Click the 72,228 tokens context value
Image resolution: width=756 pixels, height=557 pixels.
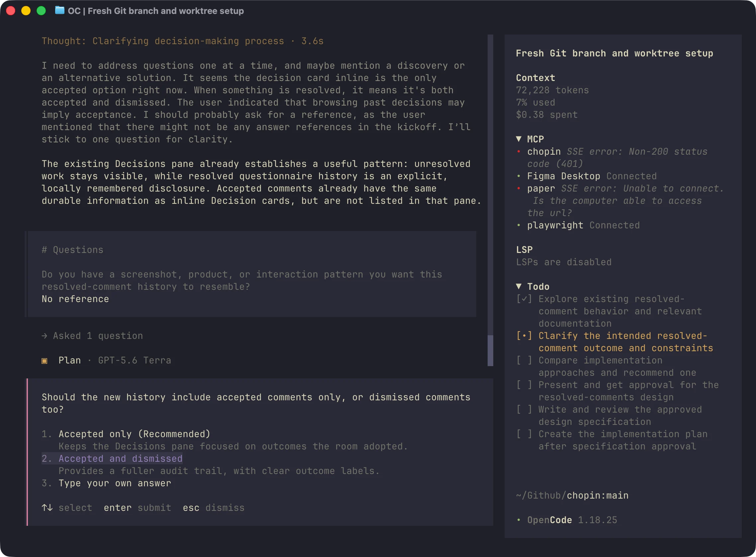(x=552, y=90)
